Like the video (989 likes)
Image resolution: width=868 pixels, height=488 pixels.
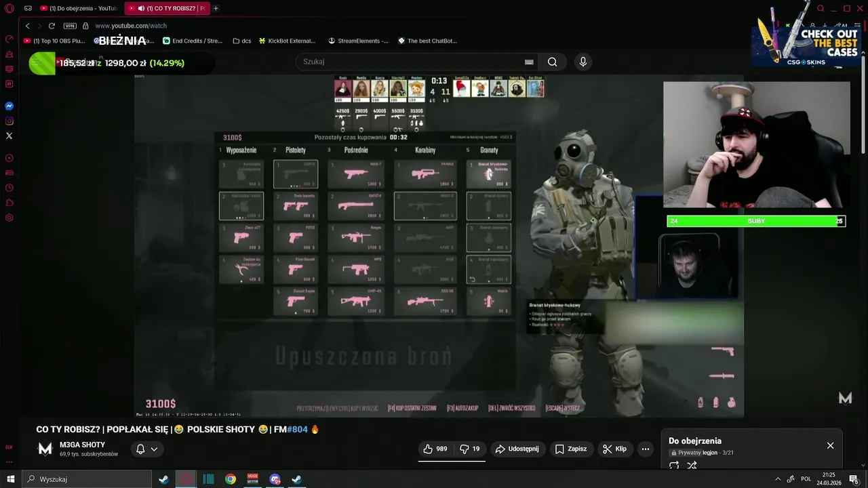point(435,449)
